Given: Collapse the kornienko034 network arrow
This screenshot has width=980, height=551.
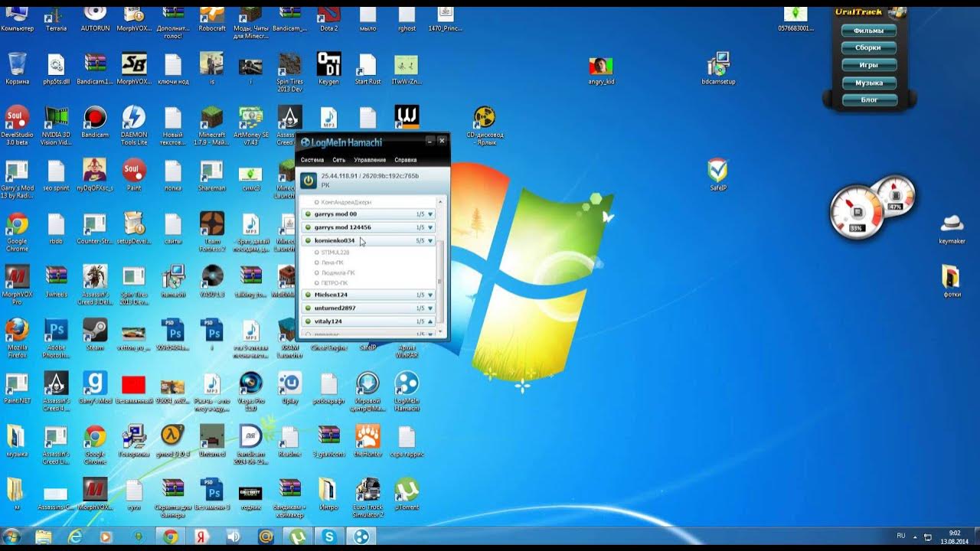Looking at the screenshot, I should [x=430, y=240].
